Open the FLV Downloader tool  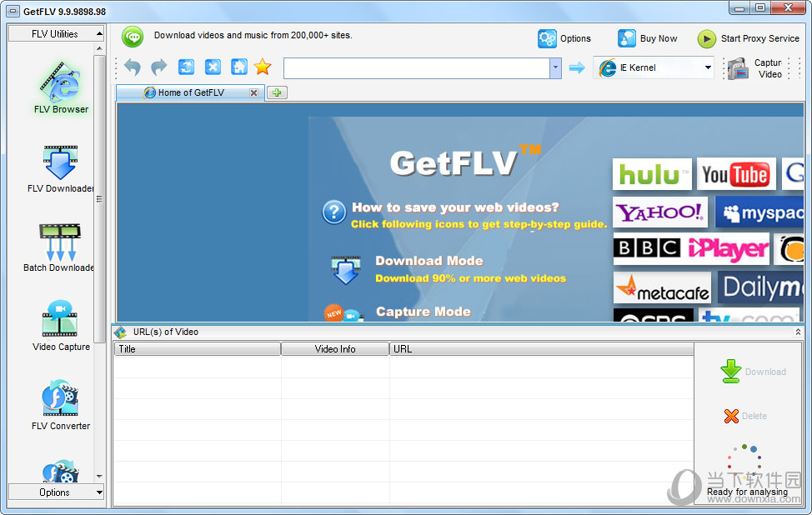(x=61, y=169)
